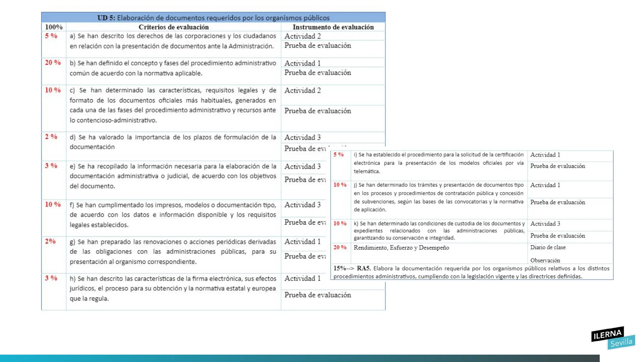
Task: Click criterion c text about documentos oficiales
Action: coord(173,105)
